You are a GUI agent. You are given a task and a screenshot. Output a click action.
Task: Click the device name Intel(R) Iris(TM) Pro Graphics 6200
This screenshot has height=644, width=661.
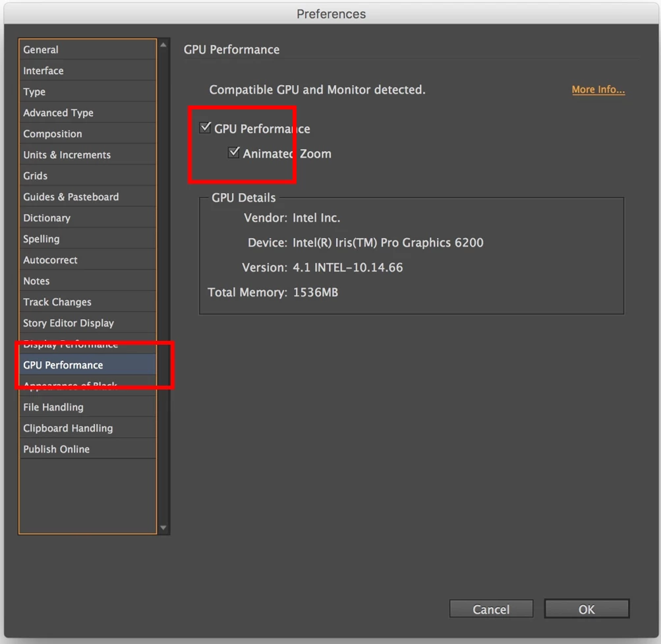click(388, 243)
